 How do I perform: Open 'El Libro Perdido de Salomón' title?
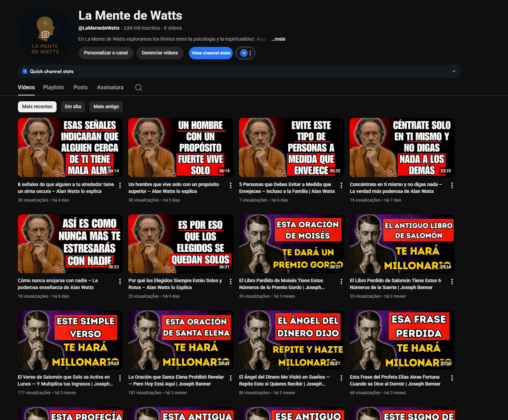click(x=395, y=284)
